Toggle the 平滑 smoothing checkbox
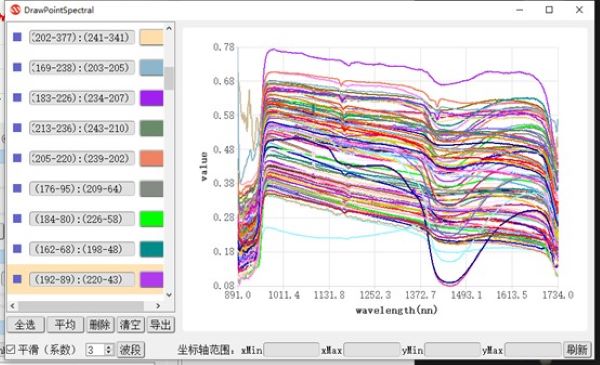 (11, 349)
